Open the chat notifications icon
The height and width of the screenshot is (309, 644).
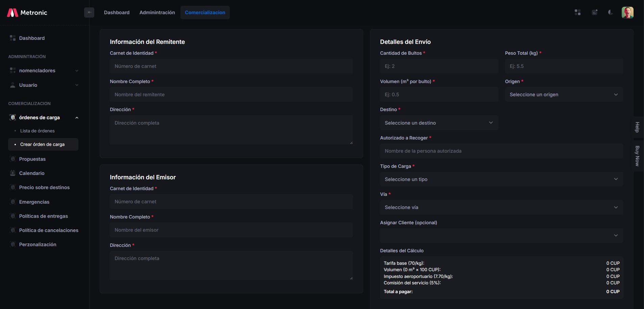point(594,12)
